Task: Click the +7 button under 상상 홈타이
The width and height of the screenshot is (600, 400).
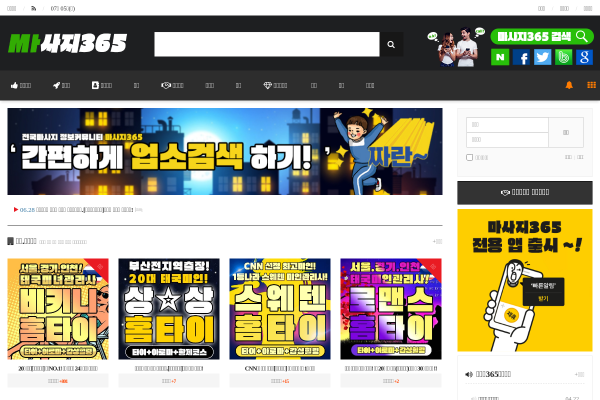Action: (x=169, y=381)
